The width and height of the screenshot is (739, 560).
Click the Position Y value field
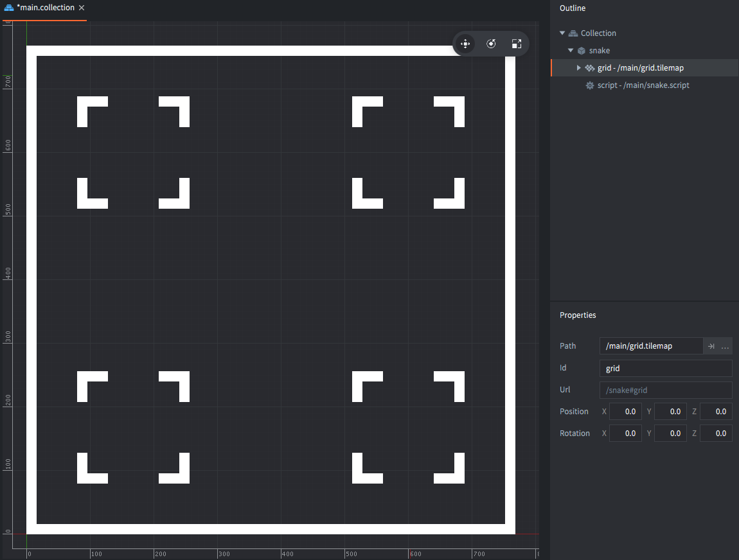pos(670,412)
